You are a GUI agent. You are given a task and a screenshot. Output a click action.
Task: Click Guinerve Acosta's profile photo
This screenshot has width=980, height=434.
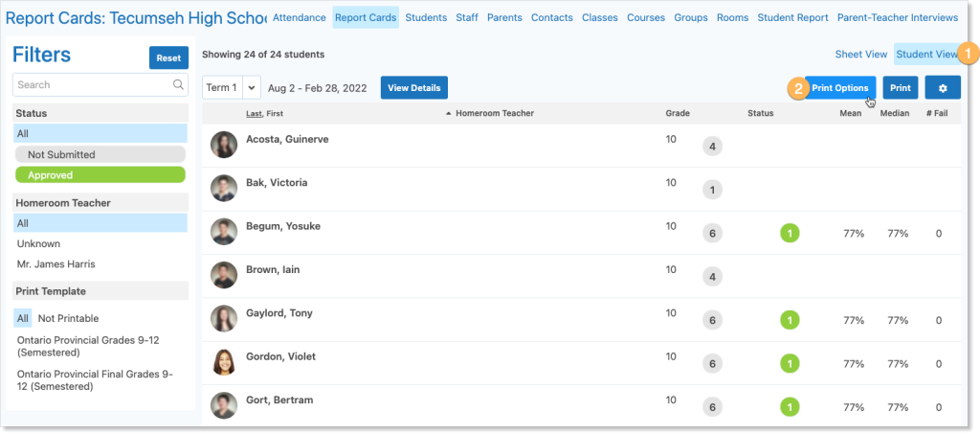point(224,145)
